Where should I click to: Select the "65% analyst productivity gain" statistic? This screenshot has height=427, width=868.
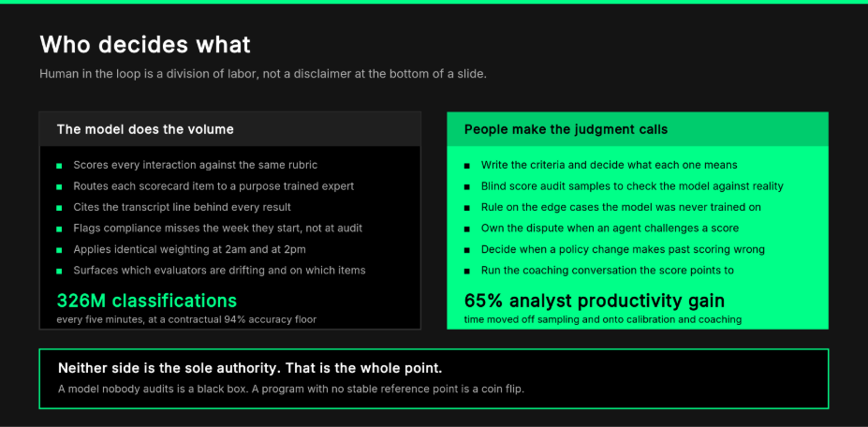594,301
